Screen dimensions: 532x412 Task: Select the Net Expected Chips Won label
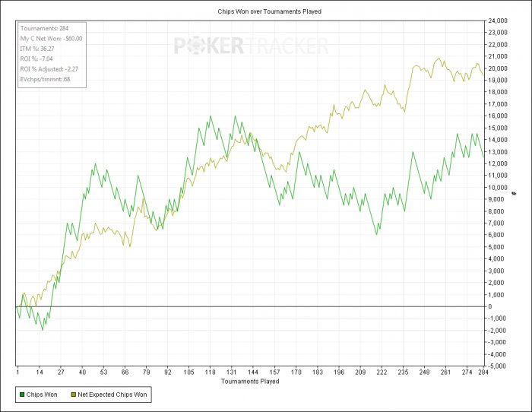[x=112, y=395]
